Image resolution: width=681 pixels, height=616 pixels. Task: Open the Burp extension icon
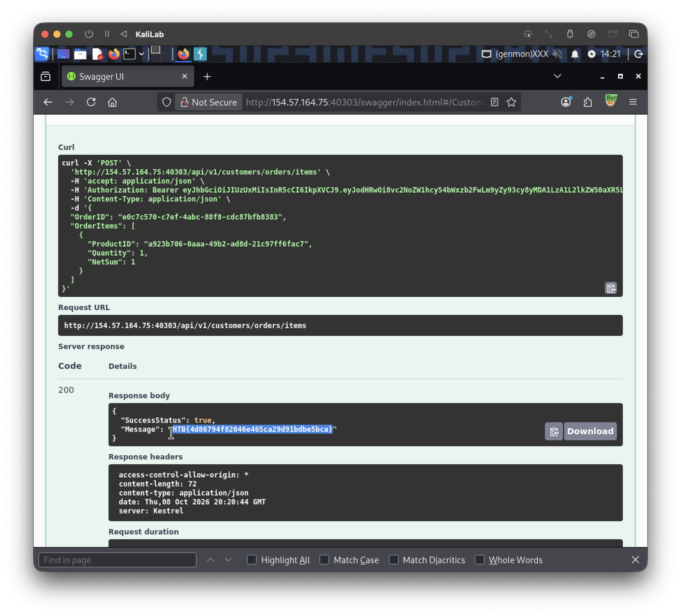click(x=611, y=101)
